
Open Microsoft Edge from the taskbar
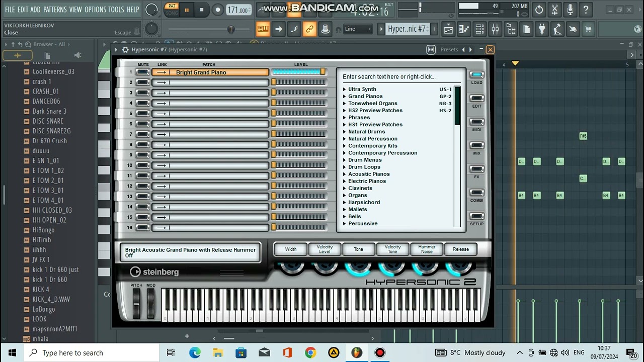click(195, 352)
